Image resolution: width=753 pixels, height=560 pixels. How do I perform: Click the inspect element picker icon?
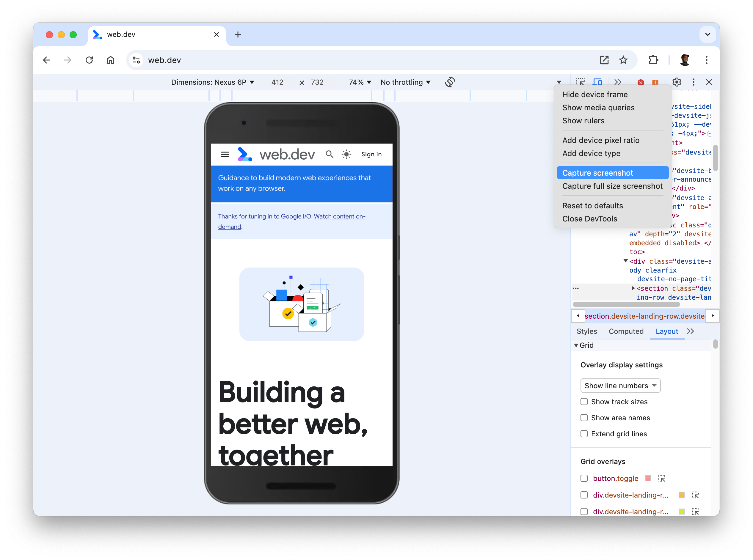(x=581, y=82)
